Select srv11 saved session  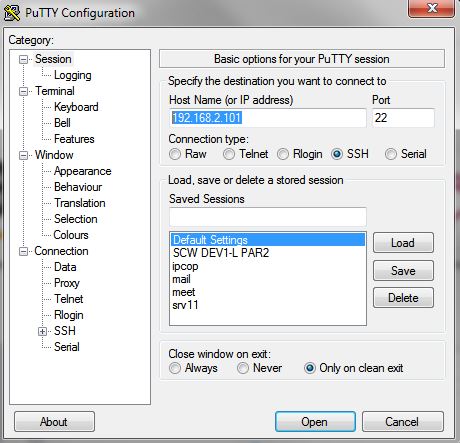(x=268, y=305)
